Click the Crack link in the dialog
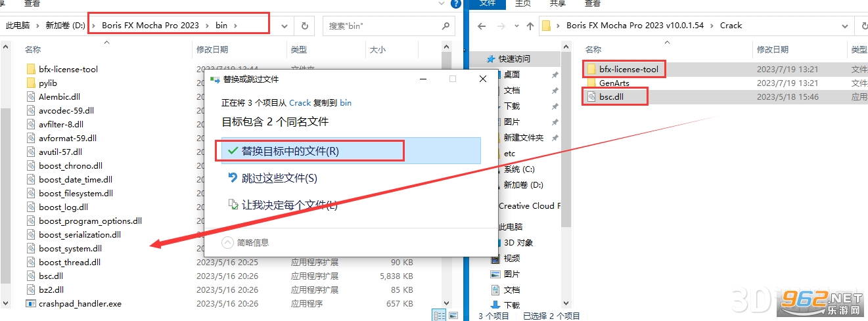868x321 pixels. pyautogui.click(x=300, y=102)
